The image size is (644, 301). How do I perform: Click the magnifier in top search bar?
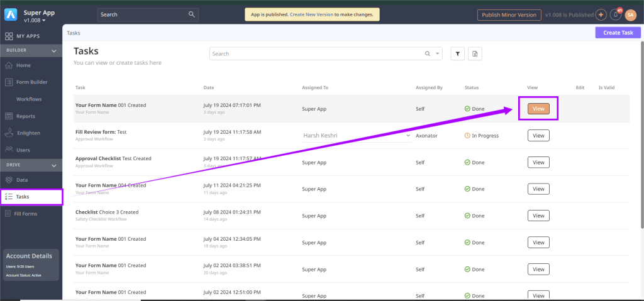click(x=192, y=14)
